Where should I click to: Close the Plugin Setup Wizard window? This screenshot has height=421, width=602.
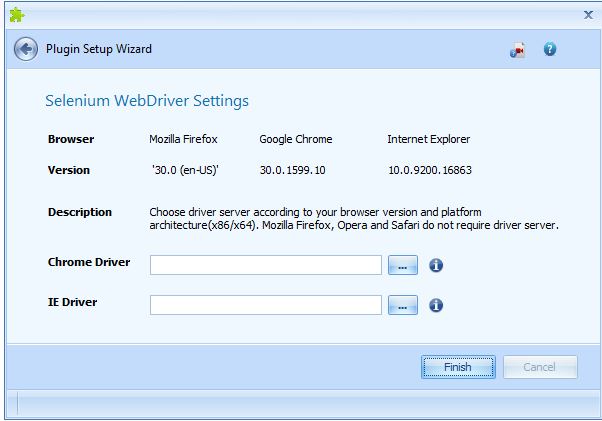coord(588,15)
